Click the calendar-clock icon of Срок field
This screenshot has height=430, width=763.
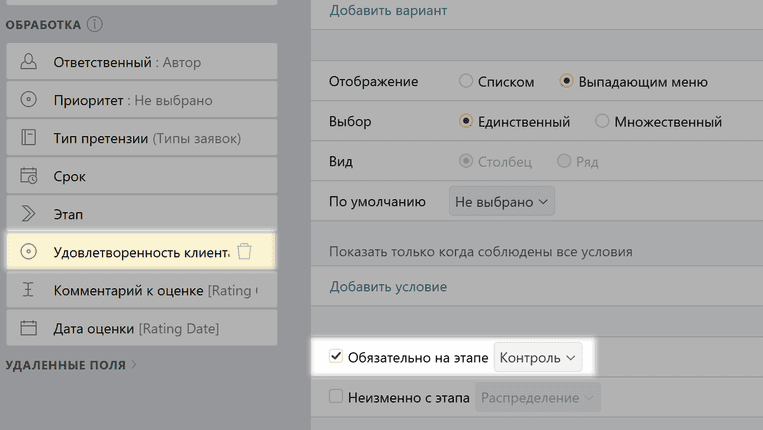click(29, 176)
